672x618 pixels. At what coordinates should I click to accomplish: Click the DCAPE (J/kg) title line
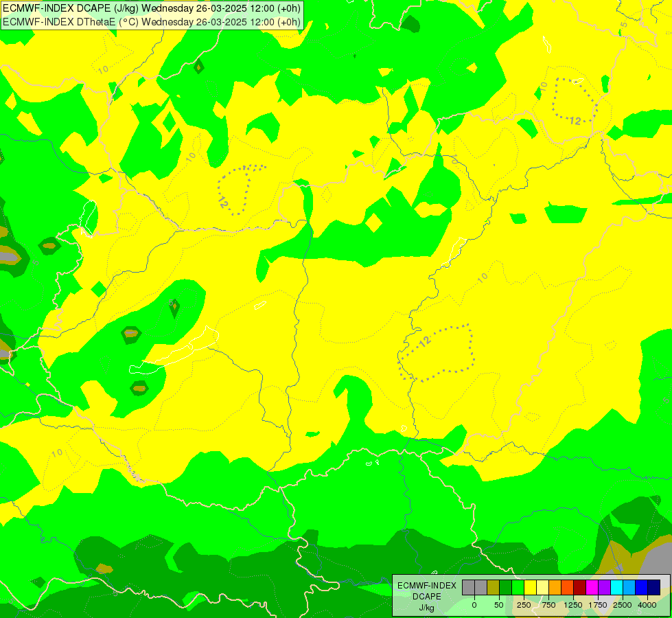[152, 8]
